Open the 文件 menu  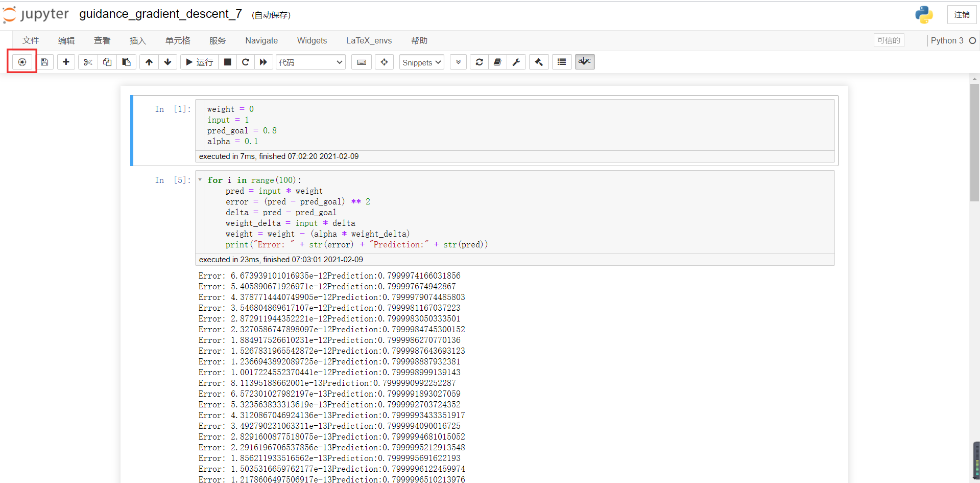point(31,40)
